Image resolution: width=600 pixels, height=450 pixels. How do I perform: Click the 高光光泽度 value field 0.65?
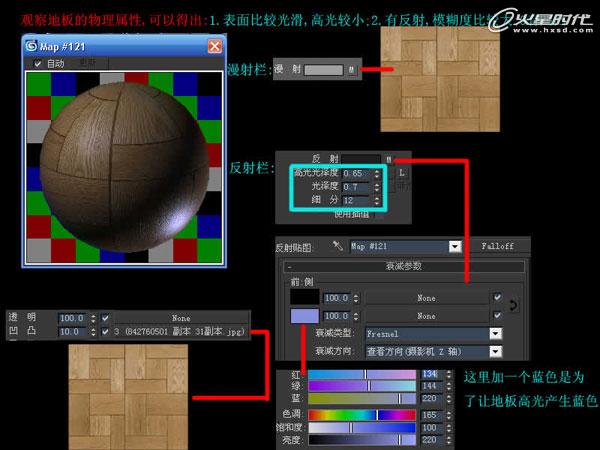point(357,173)
